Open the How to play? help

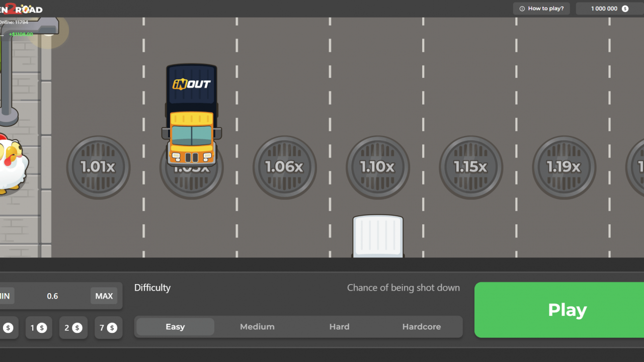(542, 9)
